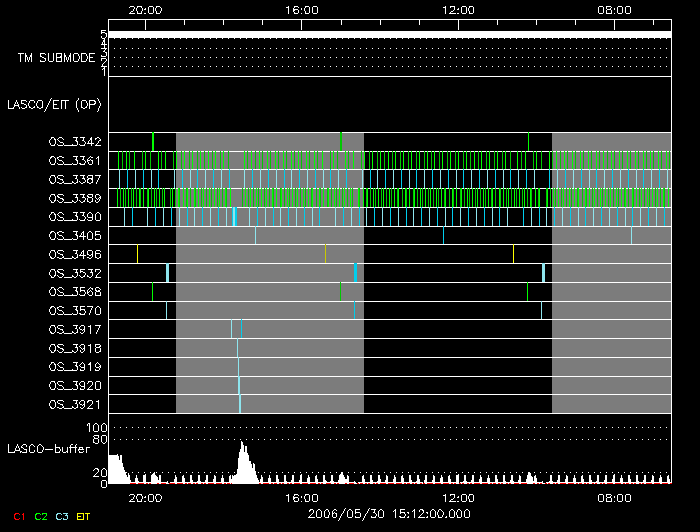Click the white C3 legend label
Screen dimensions: 700x532
click(62, 516)
